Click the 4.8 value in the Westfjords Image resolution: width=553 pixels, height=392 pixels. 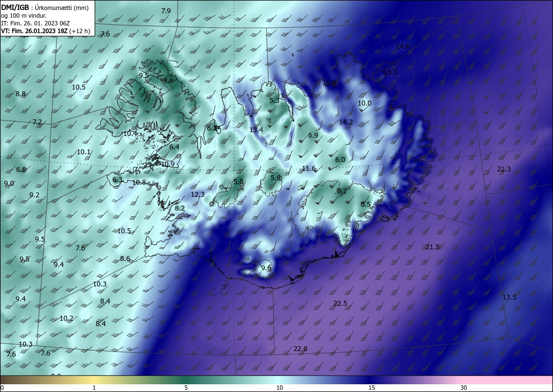(x=168, y=80)
